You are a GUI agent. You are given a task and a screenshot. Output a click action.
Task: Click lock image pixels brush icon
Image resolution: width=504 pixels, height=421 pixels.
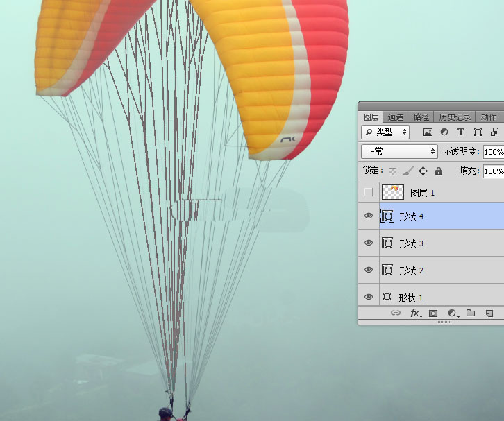(x=408, y=171)
